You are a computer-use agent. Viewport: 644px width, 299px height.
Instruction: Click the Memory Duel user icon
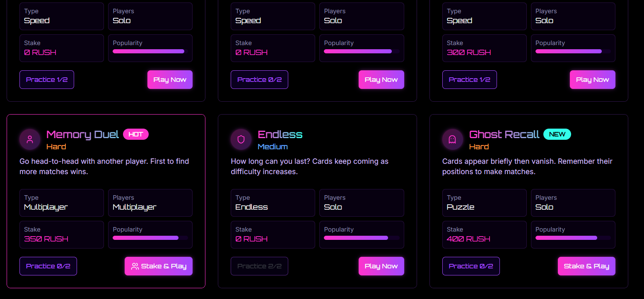coord(30,139)
